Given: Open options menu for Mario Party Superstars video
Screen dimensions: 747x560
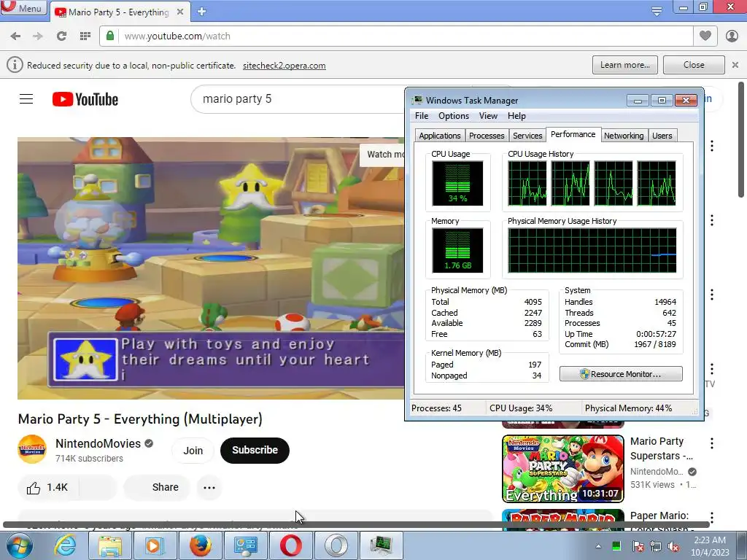Looking at the screenshot, I should coord(712,443).
